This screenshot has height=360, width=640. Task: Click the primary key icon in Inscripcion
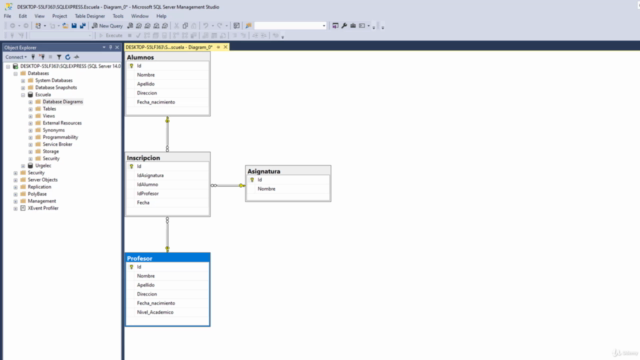(x=131, y=167)
